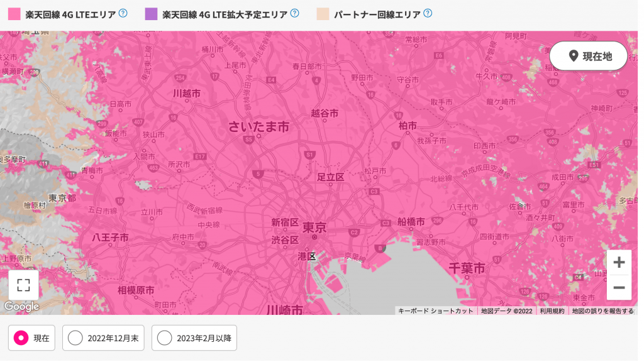Zoom out the map with minus button
The image size is (644, 362).
coord(618,287)
